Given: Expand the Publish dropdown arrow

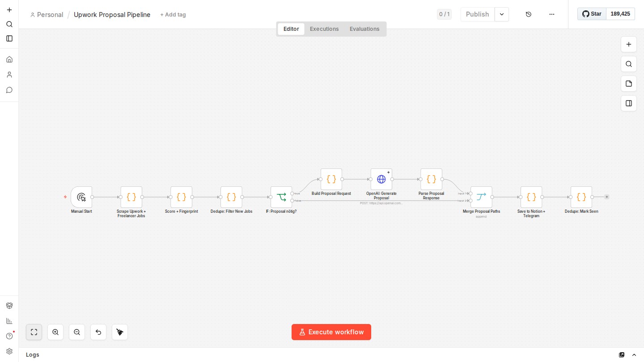Looking at the screenshot, I should coord(502,14).
